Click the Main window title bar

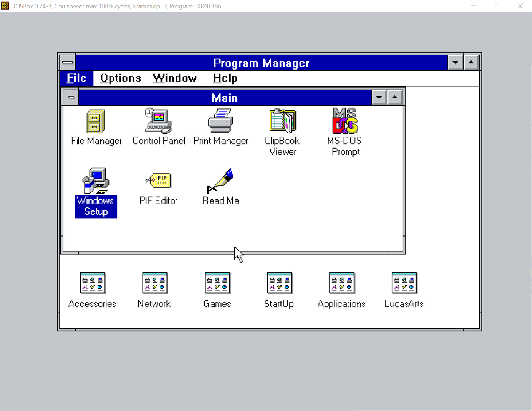click(225, 97)
